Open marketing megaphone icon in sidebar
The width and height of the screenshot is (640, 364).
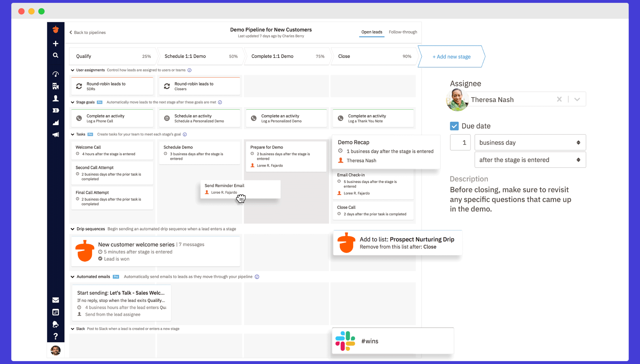[56, 135]
